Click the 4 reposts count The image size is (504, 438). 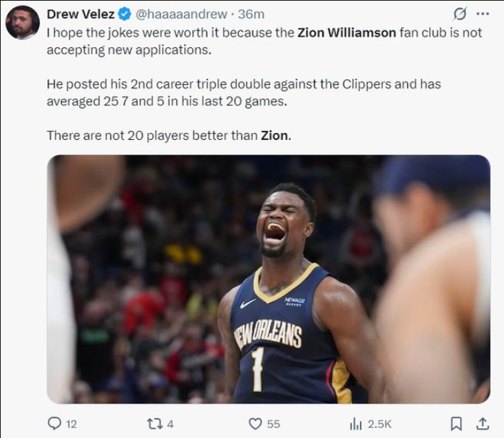(171, 424)
